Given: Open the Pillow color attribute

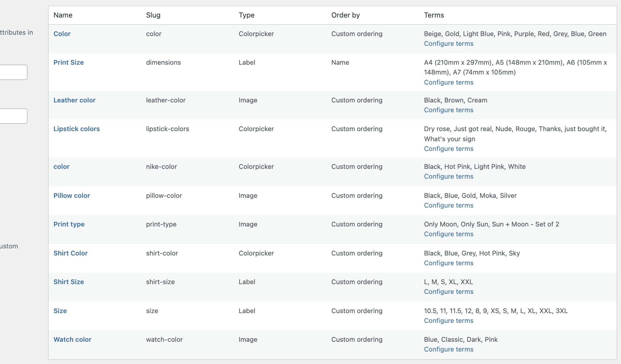Looking at the screenshot, I should tap(72, 195).
